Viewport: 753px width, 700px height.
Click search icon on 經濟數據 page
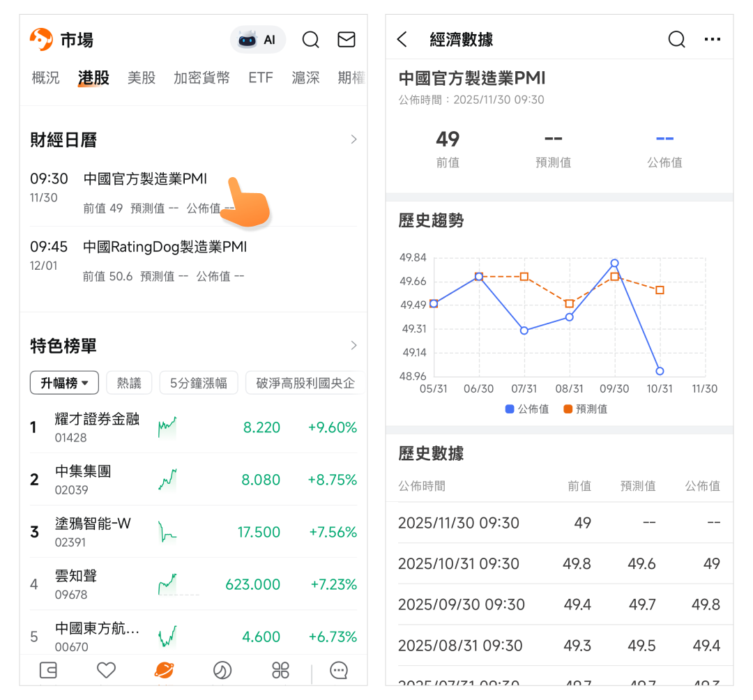676,39
